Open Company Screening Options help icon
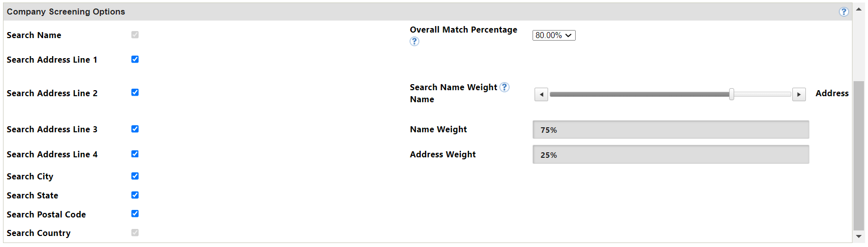The image size is (868, 247). (x=844, y=12)
